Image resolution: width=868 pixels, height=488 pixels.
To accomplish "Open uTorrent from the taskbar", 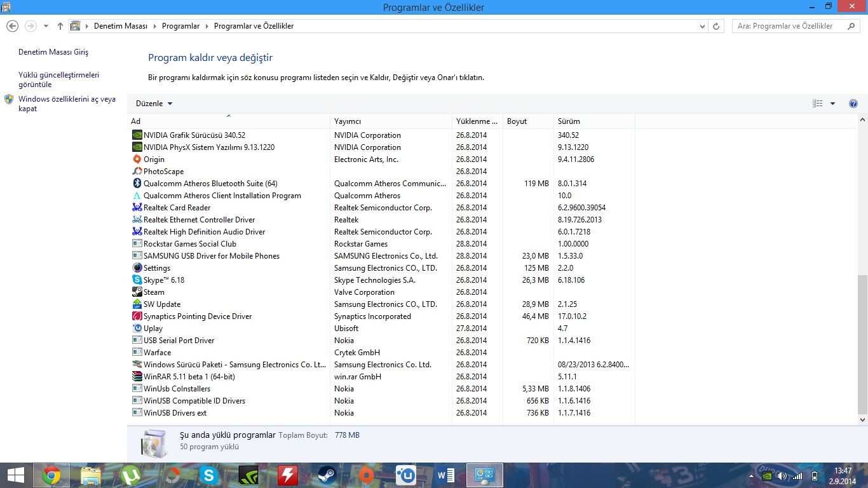I will pos(130,475).
